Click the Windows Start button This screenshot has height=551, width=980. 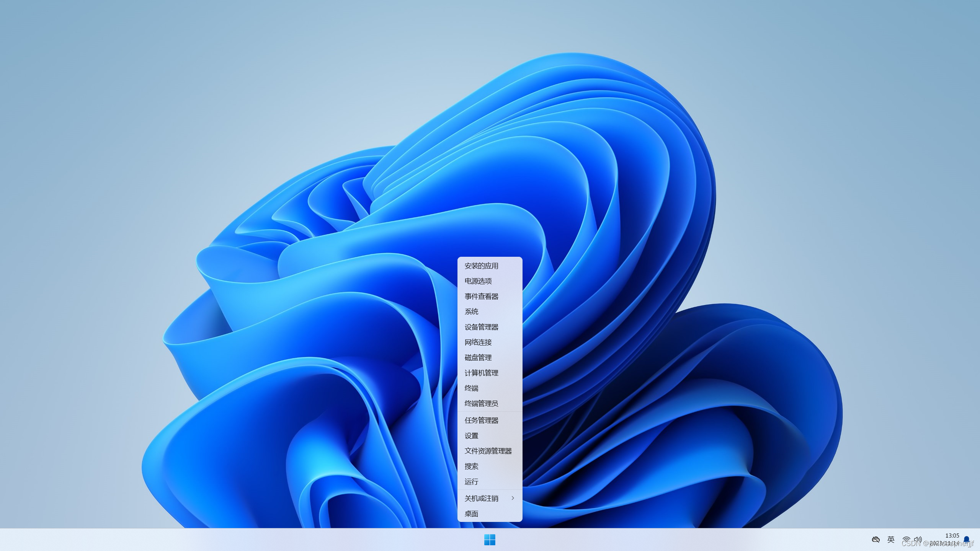click(x=490, y=540)
